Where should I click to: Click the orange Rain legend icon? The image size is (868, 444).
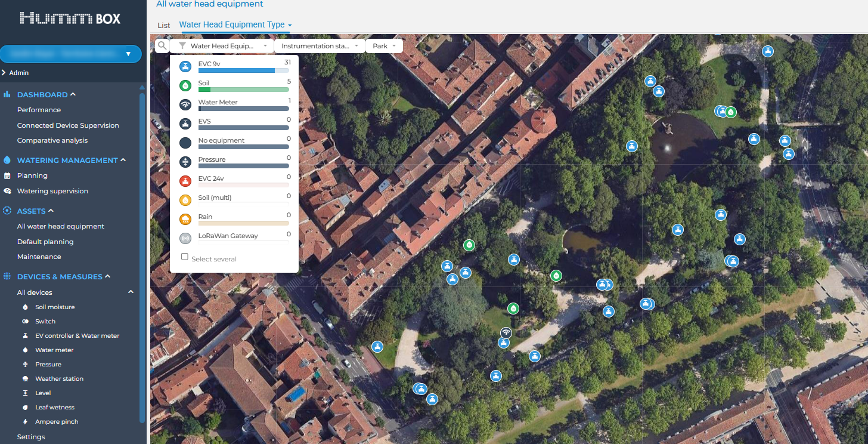pos(185,220)
